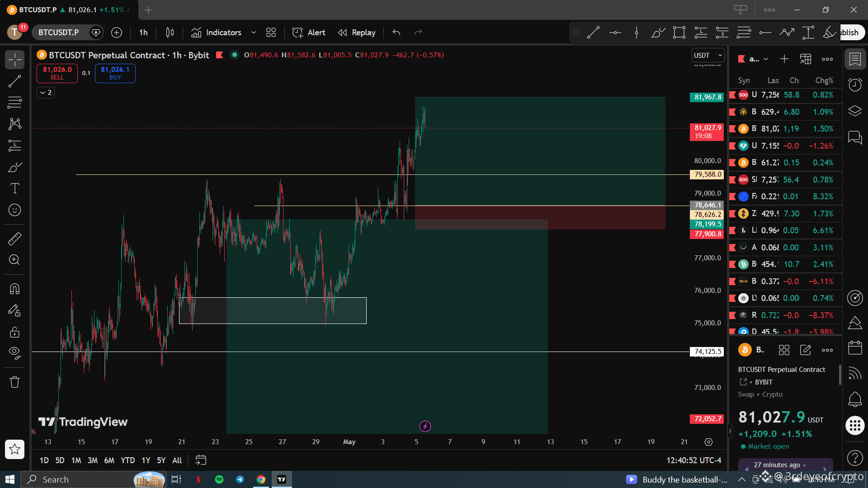
Task: Redo the chart action
Action: tap(418, 33)
